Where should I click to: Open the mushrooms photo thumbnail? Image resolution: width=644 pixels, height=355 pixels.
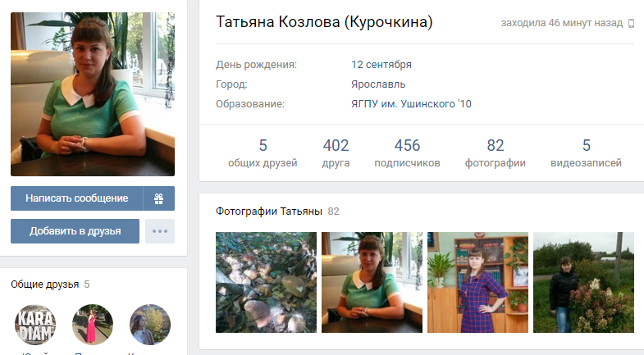tap(266, 282)
